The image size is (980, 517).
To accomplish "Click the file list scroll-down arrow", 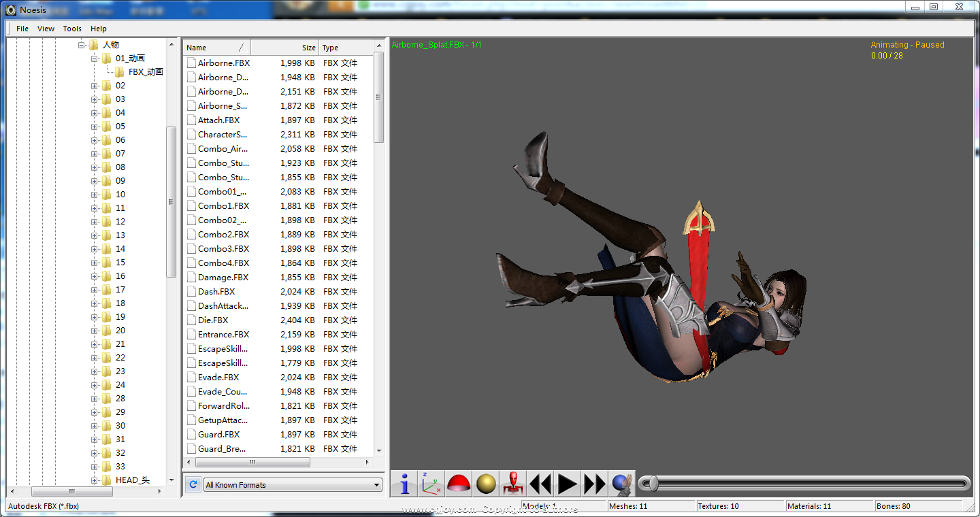I will 378,450.
